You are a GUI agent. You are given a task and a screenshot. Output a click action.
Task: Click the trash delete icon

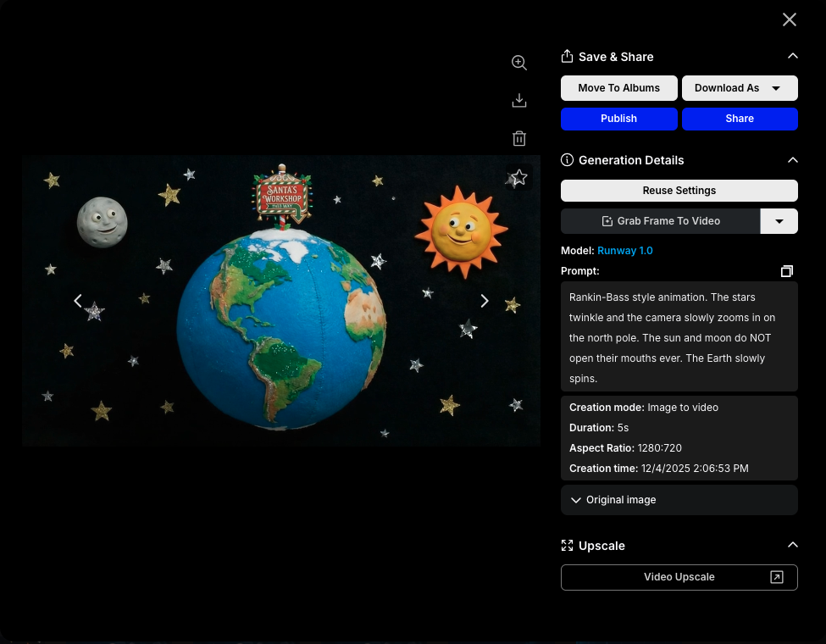point(518,138)
